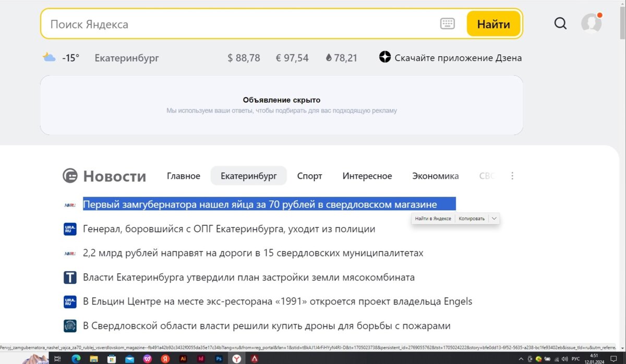Click the weather cloud icon
The image size is (626, 364).
49,57
